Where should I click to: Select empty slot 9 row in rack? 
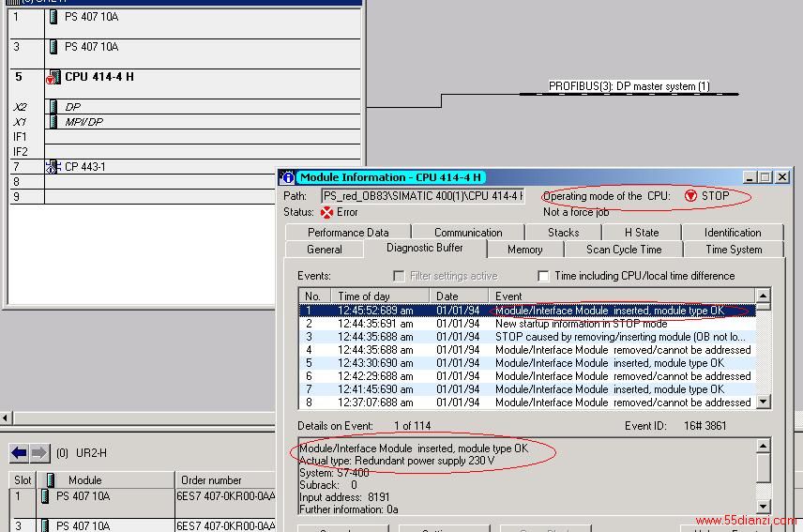coord(186,197)
